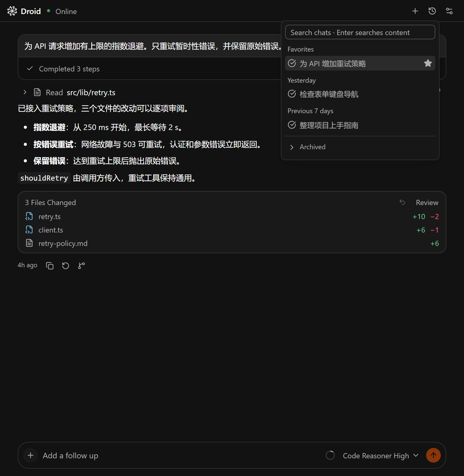464x476 pixels.
Task: Open client.ts changed file
Action: point(232,230)
